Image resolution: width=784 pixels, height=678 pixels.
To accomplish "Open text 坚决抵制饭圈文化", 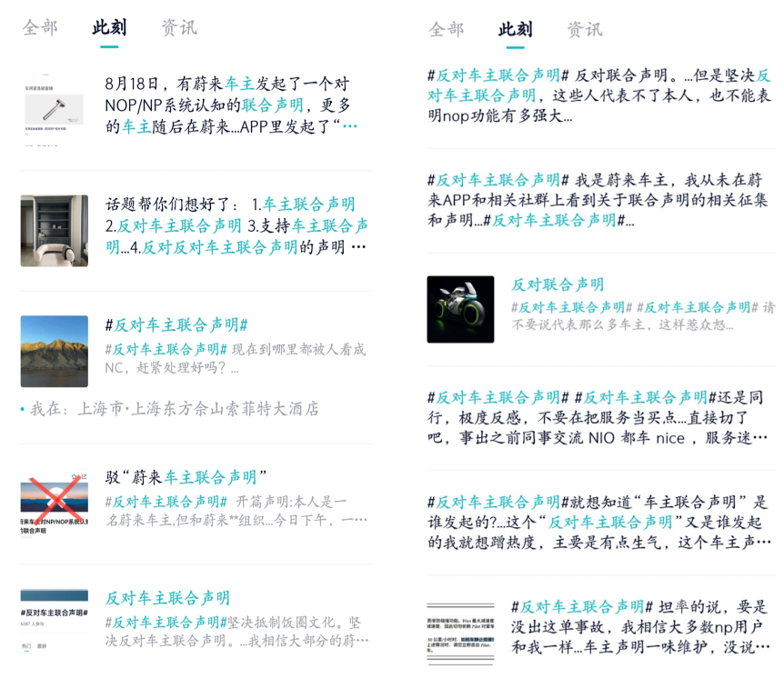I will click(x=236, y=632).
